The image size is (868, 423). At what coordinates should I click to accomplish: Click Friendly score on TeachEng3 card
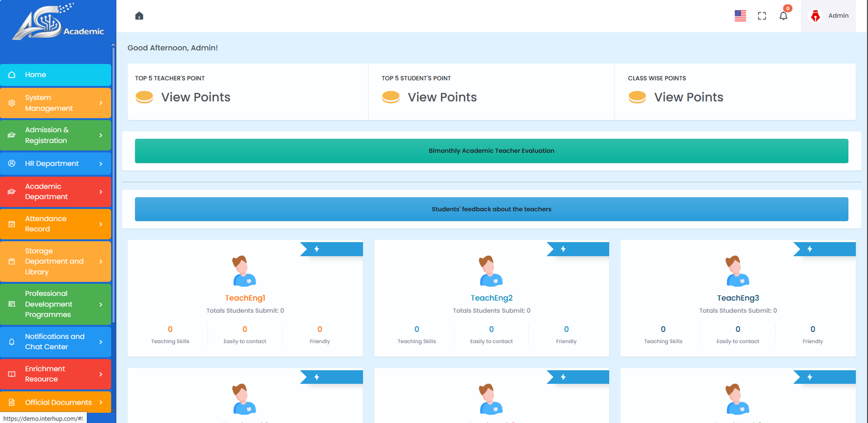pos(813,329)
